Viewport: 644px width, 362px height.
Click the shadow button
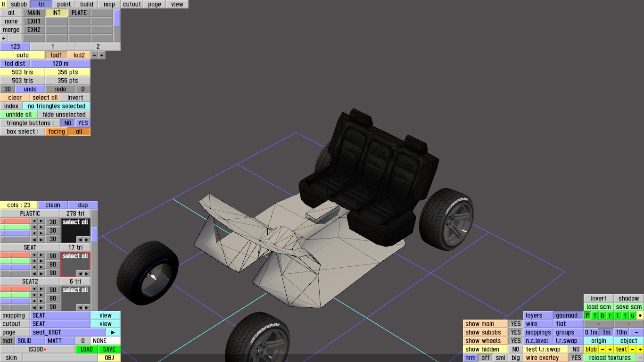coord(629,298)
